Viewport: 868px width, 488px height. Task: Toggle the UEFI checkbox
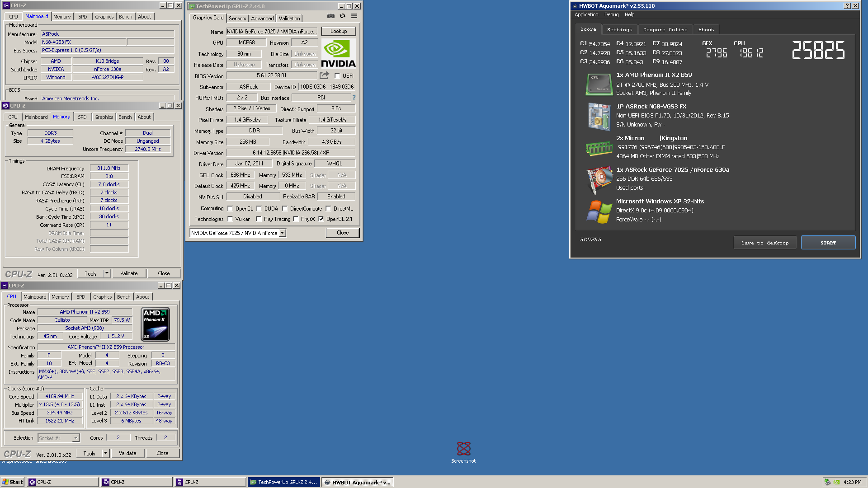click(337, 76)
